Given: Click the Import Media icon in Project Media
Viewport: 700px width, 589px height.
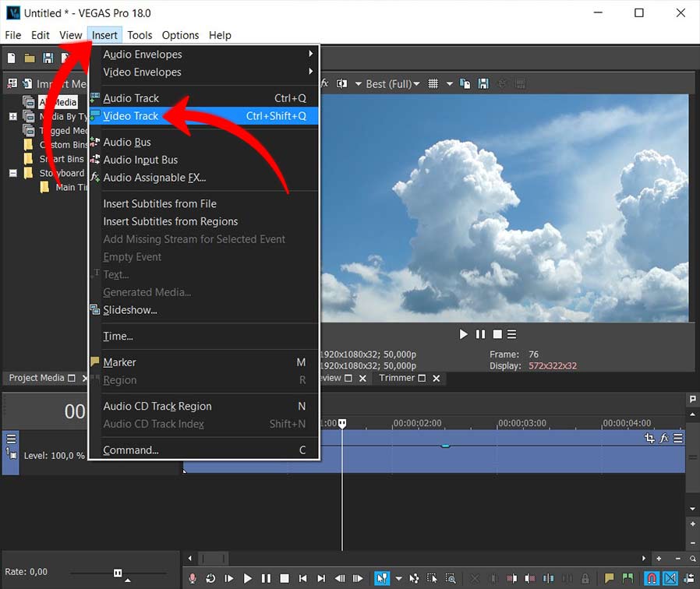Looking at the screenshot, I should (x=28, y=83).
